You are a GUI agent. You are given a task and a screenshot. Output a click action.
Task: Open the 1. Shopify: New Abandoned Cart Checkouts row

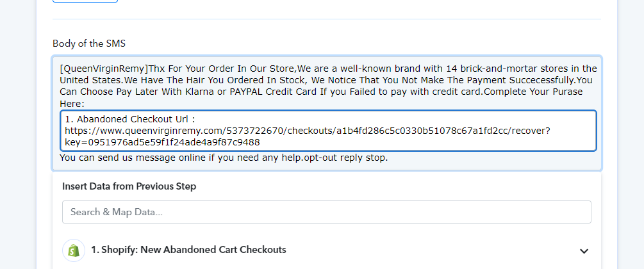click(x=327, y=250)
